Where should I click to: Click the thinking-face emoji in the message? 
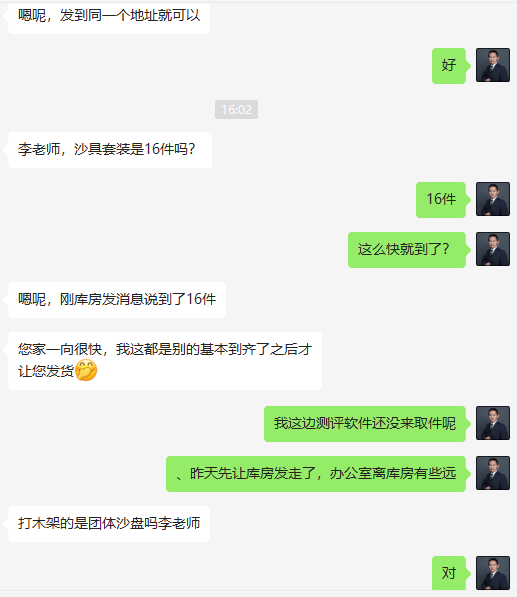click(x=86, y=370)
